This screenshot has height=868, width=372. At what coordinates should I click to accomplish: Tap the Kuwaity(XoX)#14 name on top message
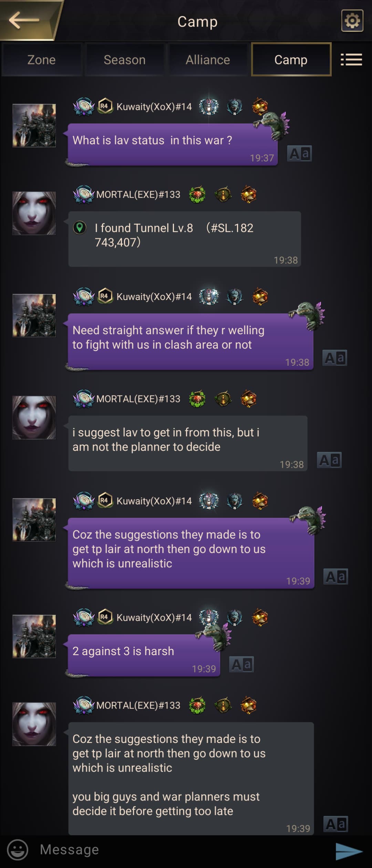[x=154, y=106]
